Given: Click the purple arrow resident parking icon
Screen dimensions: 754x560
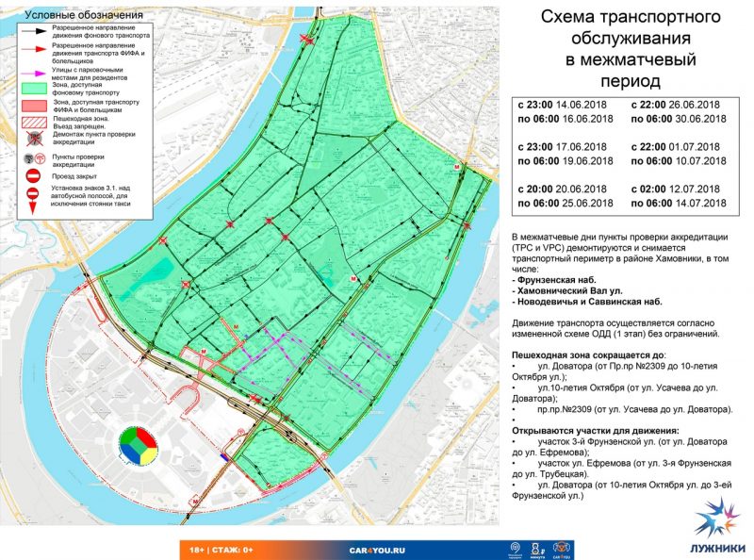Looking at the screenshot, I should [x=33, y=74].
